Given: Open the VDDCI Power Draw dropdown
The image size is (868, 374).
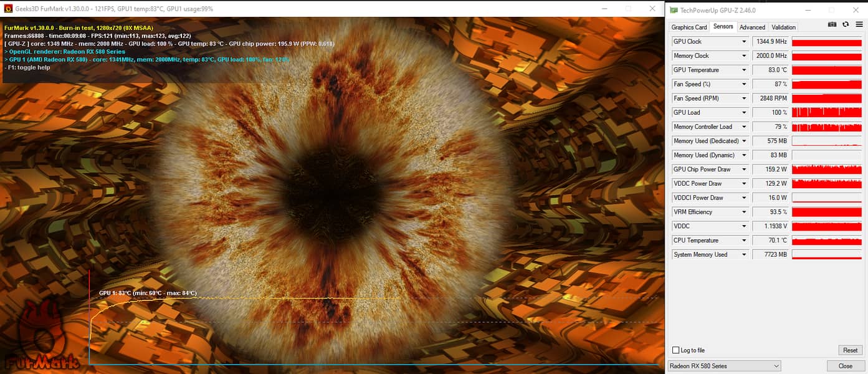Looking at the screenshot, I should (743, 198).
